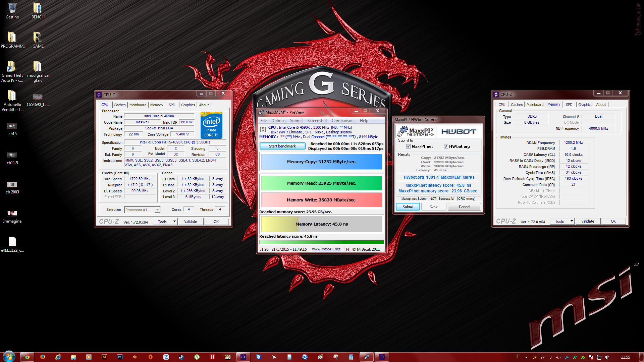Expand Tools dropdown arrow in right CPU-Z

[x=572, y=221]
